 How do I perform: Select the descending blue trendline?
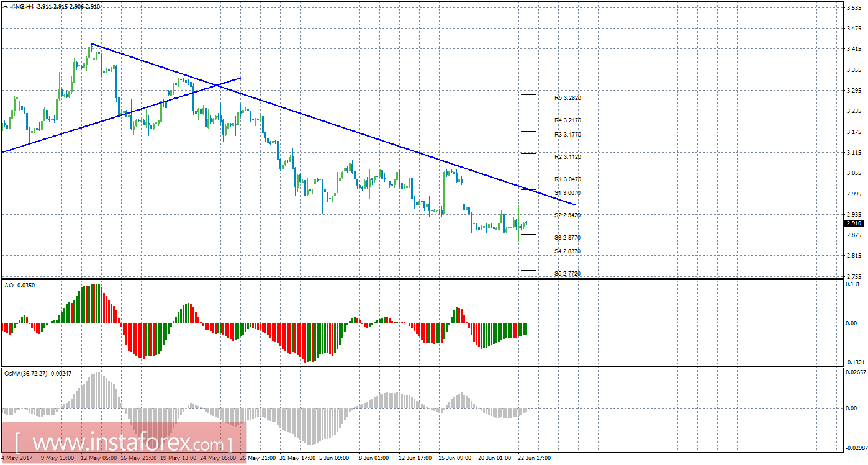(333, 125)
